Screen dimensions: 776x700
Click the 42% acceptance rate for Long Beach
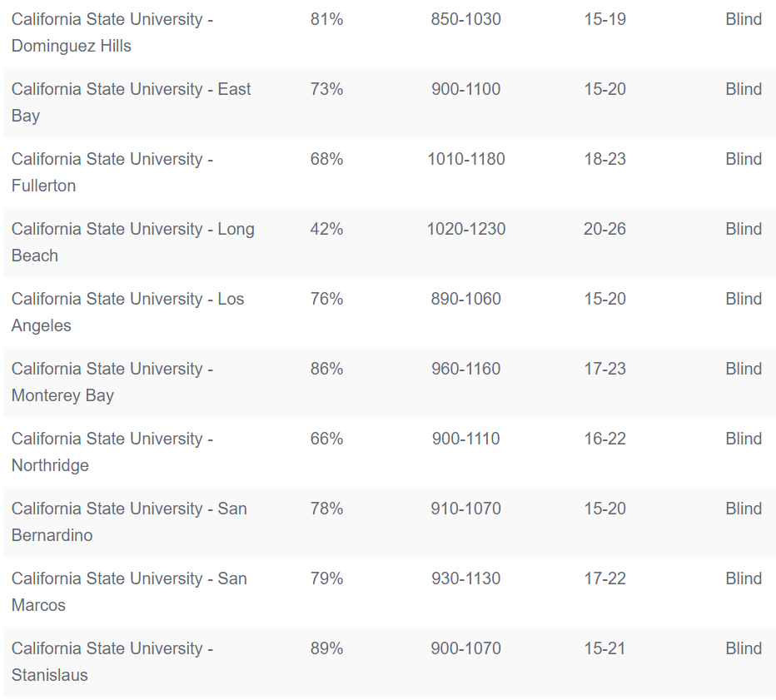(326, 229)
